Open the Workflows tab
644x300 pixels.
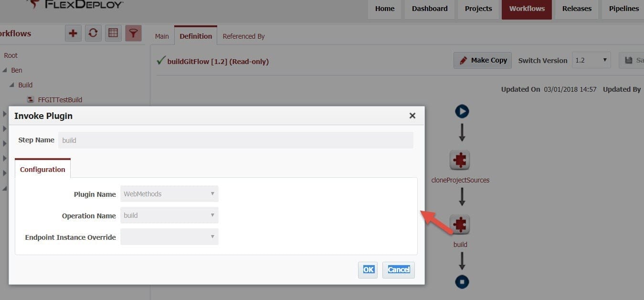point(527,9)
